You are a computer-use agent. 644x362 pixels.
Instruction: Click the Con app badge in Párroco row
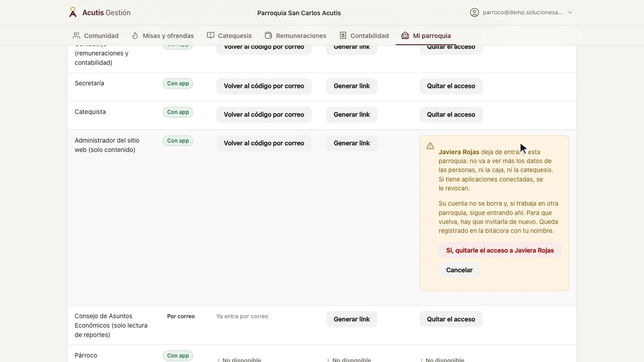pos(178,356)
